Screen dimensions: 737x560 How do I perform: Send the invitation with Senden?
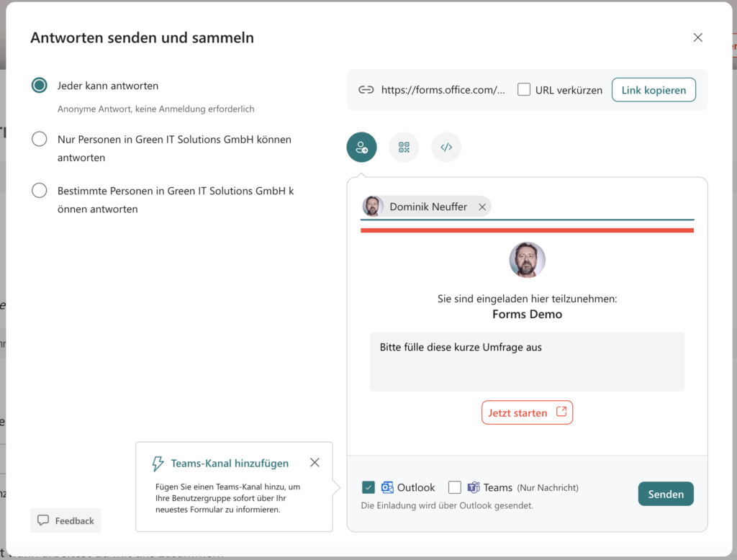(666, 494)
